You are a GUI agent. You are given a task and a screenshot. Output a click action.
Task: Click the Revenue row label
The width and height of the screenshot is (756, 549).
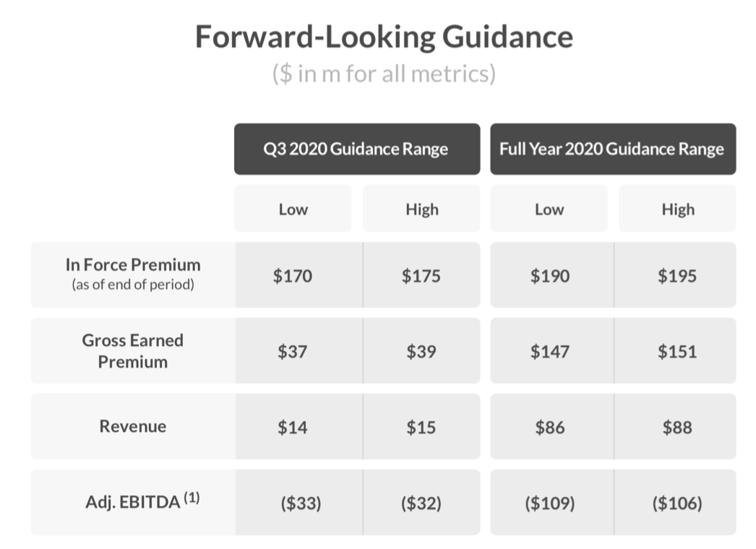pos(133,426)
